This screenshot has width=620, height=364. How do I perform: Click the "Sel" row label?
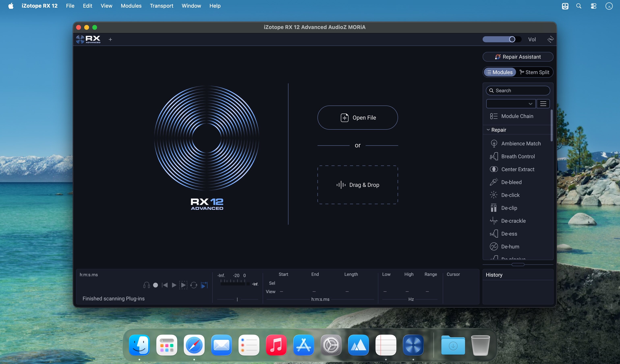coord(272,283)
